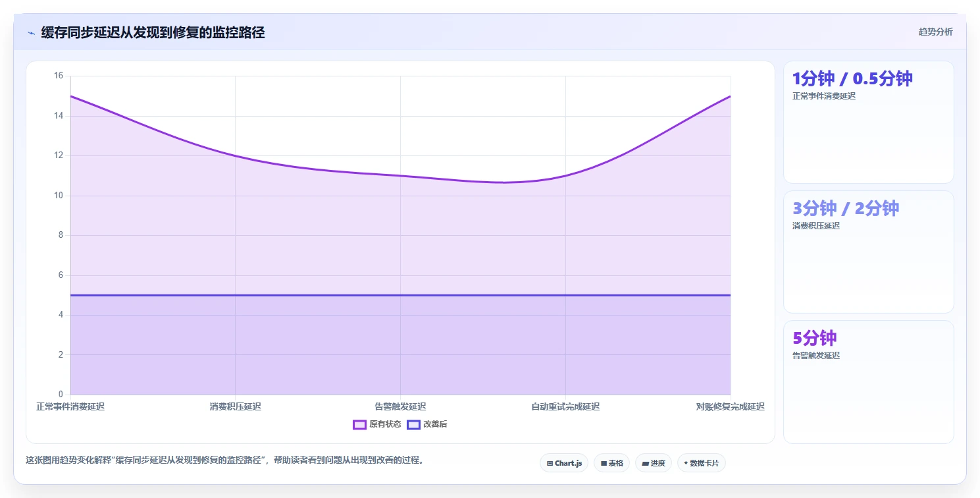
Task: Click the y-axis value 2
Action: 61,355
